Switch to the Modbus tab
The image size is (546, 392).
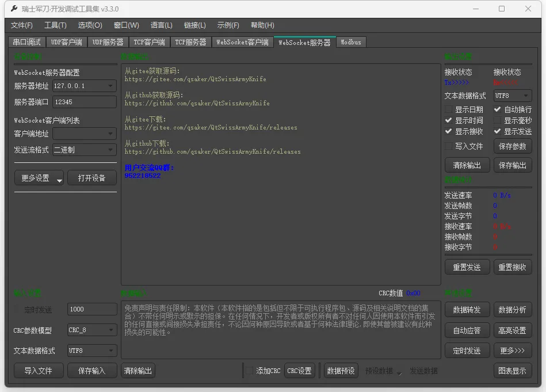350,42
